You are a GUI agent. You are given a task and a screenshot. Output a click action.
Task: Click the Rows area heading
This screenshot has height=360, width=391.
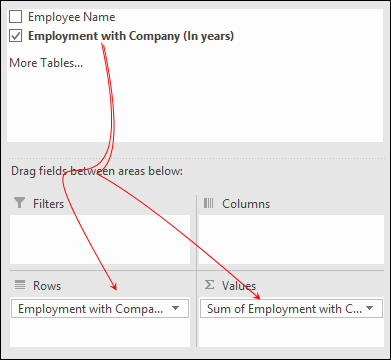47,286
